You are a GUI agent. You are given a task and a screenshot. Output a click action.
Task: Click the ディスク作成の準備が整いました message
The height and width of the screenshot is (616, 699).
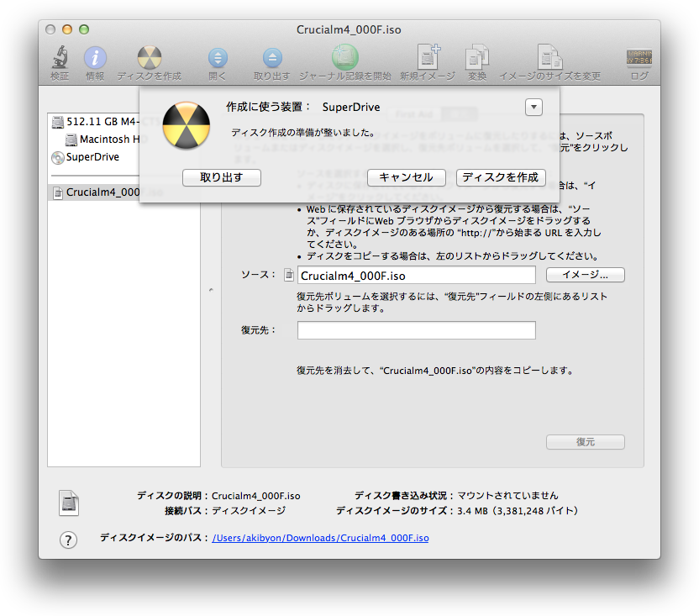[303, 133]
